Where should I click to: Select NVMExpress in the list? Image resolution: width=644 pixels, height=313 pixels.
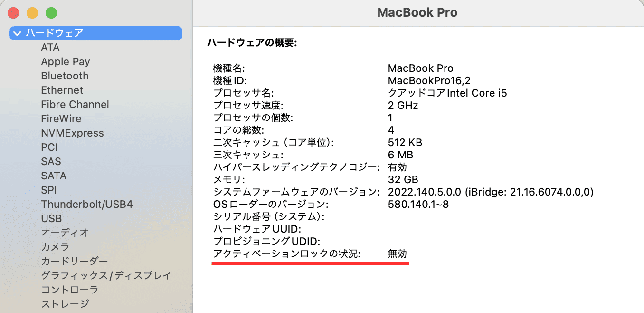(72, 133)
